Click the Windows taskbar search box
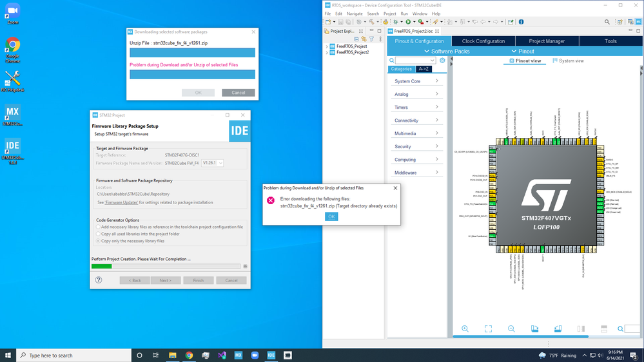The image size is (644, 362). click(74, 356)
